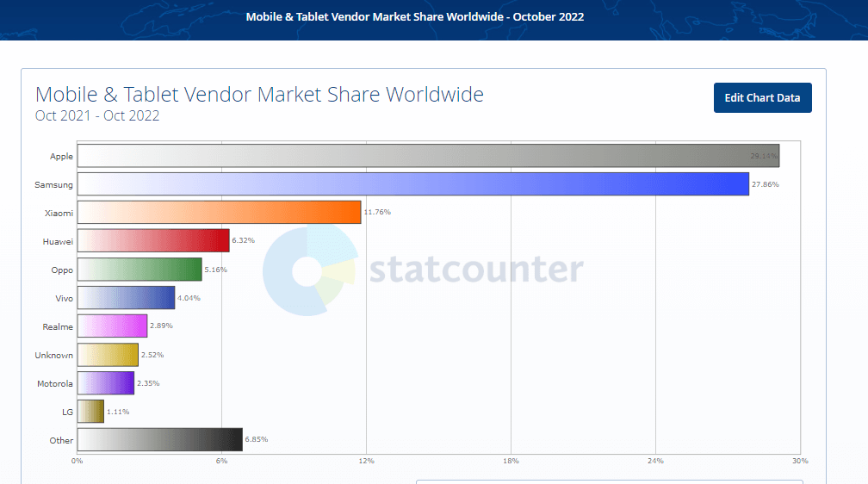Select the Apple market share bar
This screenshot has height=484, width=868.
coord(428,156)
